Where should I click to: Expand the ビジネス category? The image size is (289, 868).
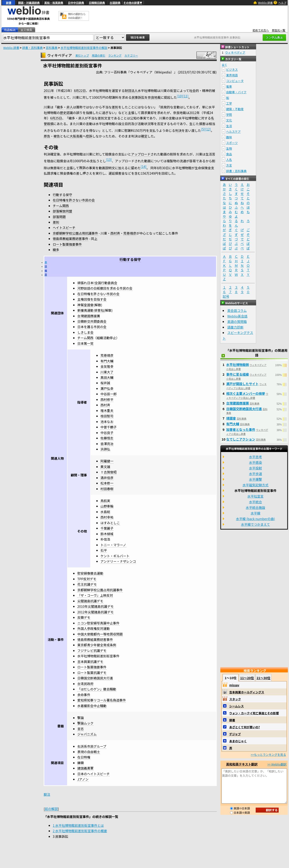point(224,69)
